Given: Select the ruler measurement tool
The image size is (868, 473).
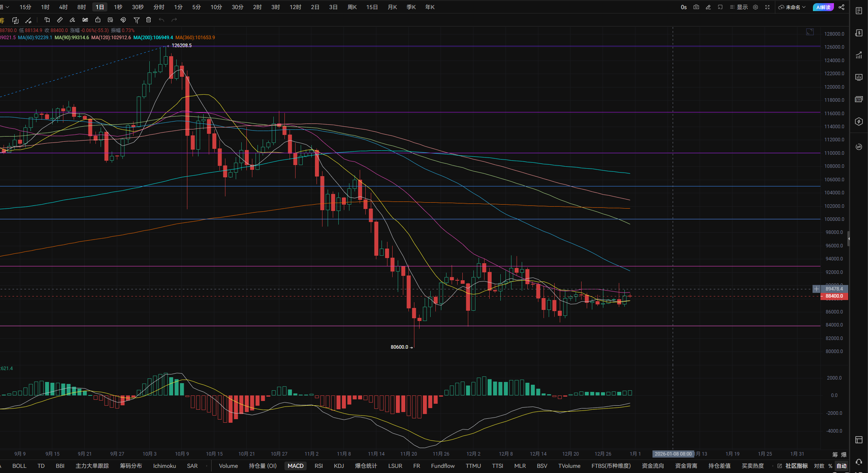Looking at the screenshot, I should pos(60,20).
